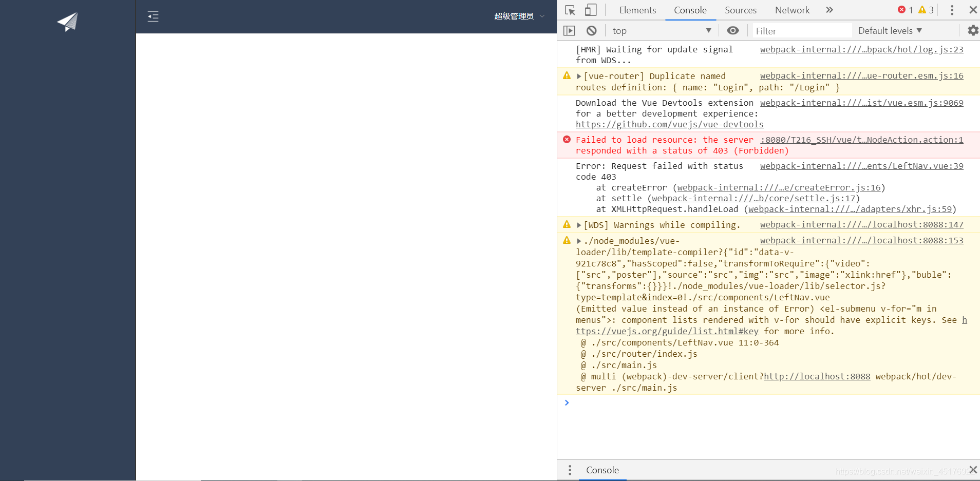Close the DevTools panel
Image resolution: width=980 pixels, height=481 pixels.
point(973,10)
